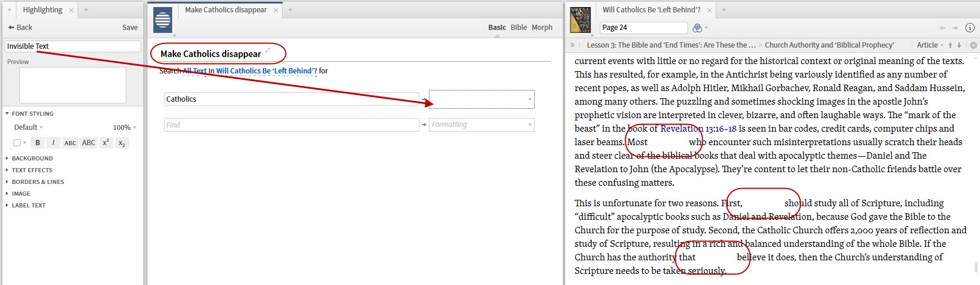Add a new tab beside Highlighting

pyautogui.click(x=86, y=10)
